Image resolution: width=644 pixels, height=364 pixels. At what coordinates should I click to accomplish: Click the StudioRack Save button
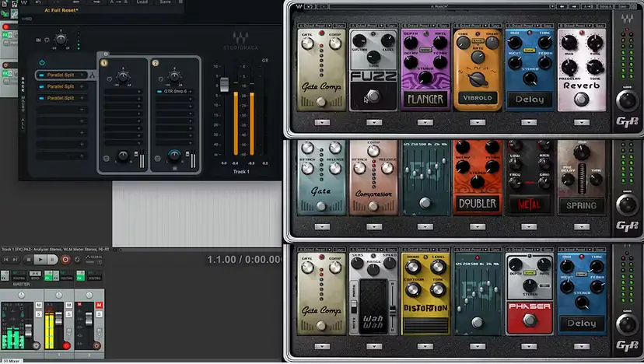[165, 2]
